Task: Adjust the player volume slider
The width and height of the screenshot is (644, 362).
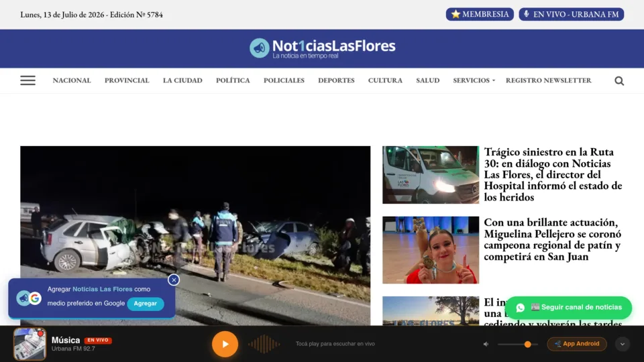Action: tap(517, 345)
